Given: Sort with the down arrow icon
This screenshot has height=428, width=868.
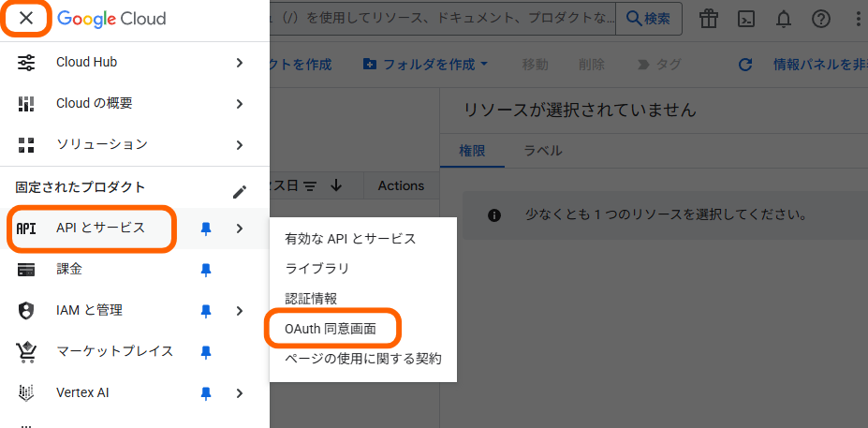Looking at the screenshot, I should click(x=335, y=186).
